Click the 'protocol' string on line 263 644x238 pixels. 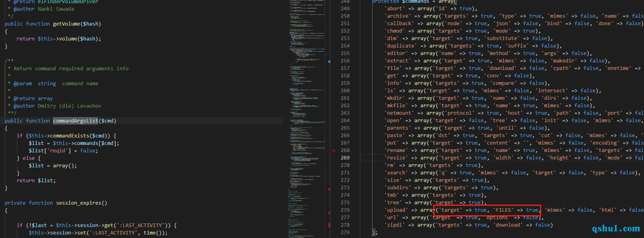pos(460,113)
